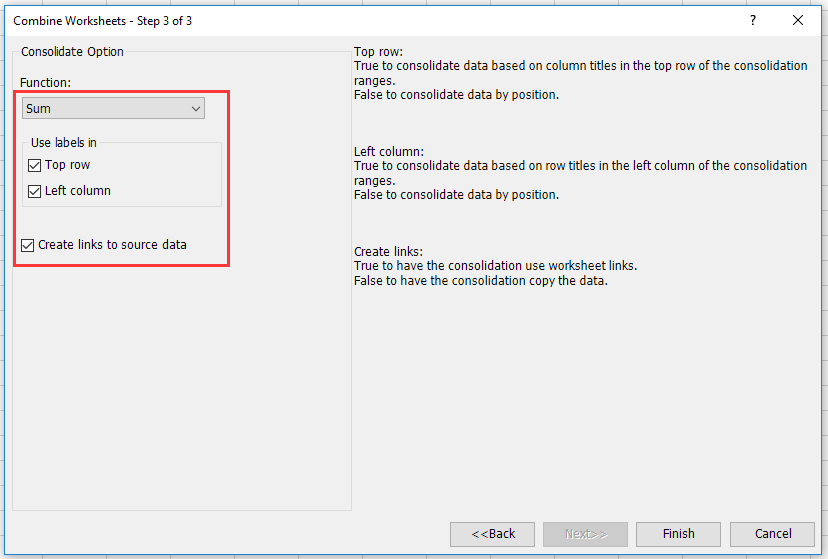Uncheck the Top row checkbox
This screenshot has height=559, width=828.
[35, 165]
